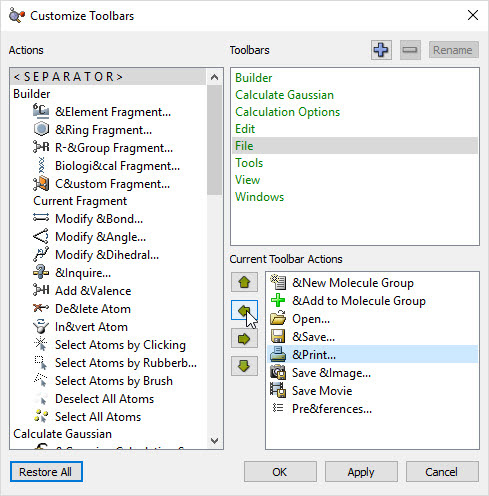Click the Select Atoms by Brush icon
489x496 pixels.
(x=41, y=380)
